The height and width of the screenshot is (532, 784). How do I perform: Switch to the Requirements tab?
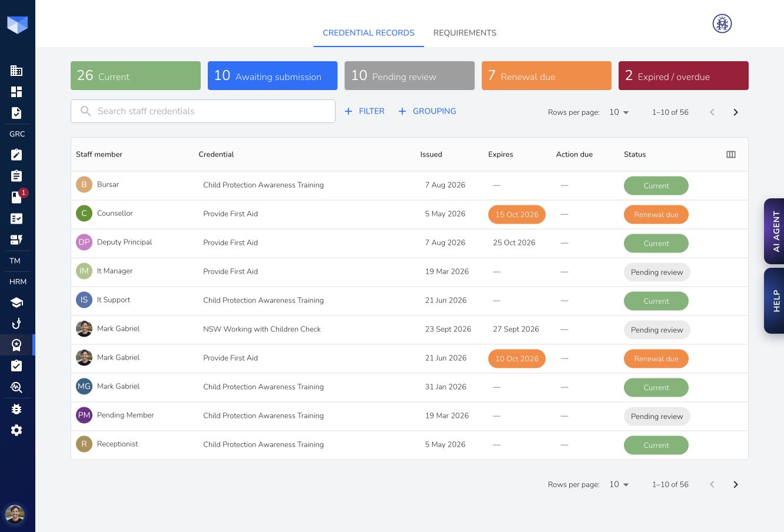click(465, 33)
